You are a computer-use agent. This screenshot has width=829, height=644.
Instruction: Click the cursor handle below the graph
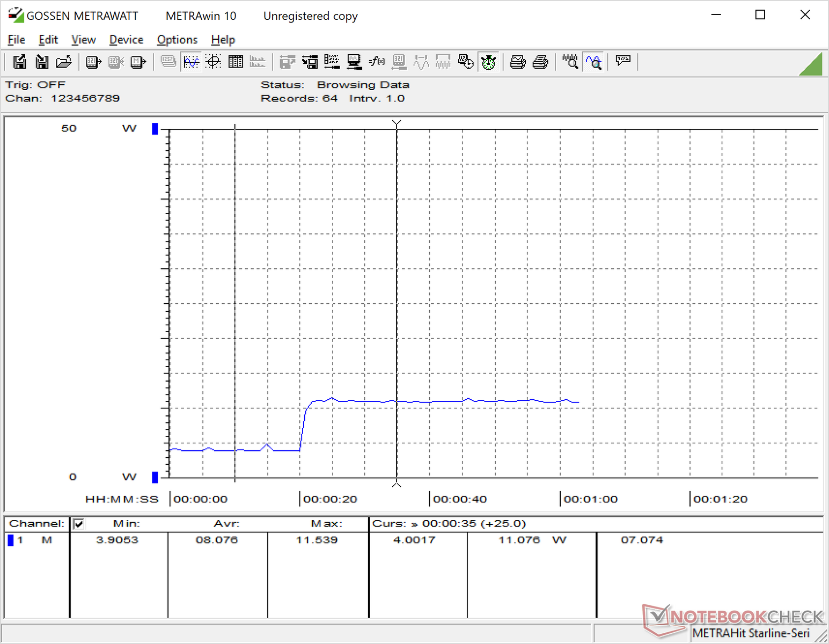397,484
